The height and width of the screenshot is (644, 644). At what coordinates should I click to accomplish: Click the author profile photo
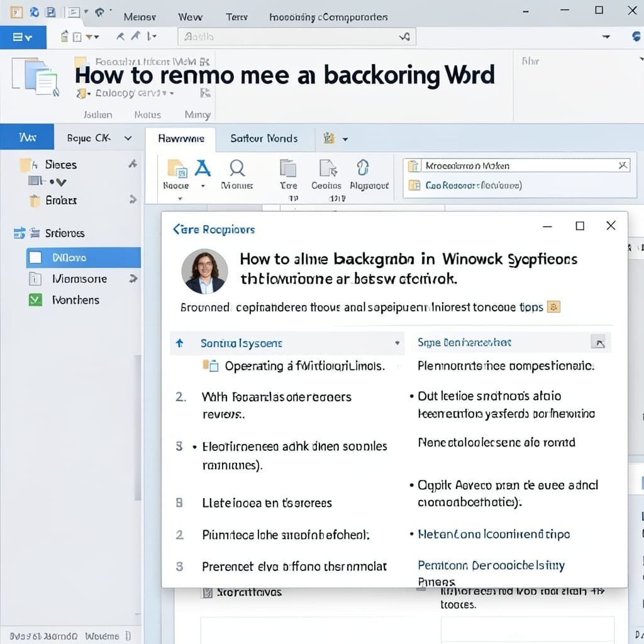(204, 272)
